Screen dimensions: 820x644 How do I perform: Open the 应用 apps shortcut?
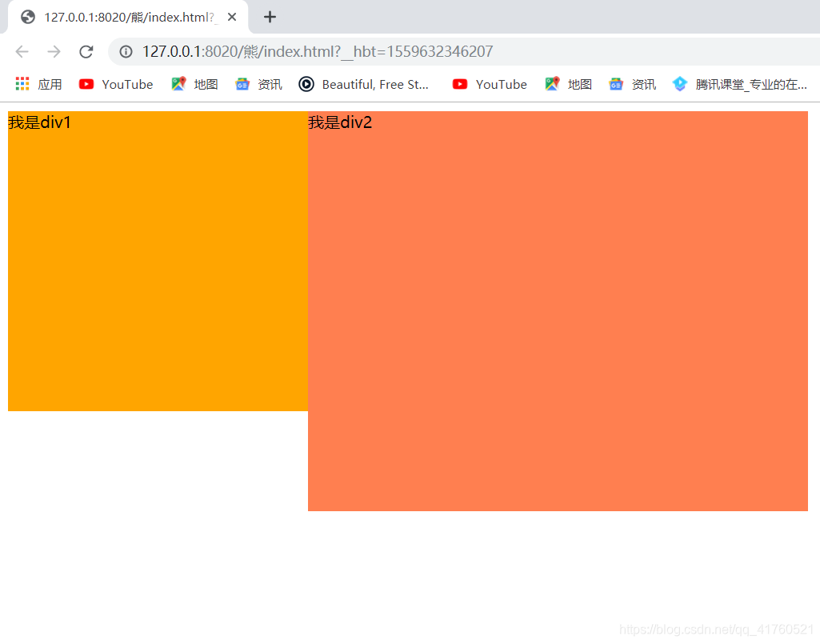click(x=39, y=84)
